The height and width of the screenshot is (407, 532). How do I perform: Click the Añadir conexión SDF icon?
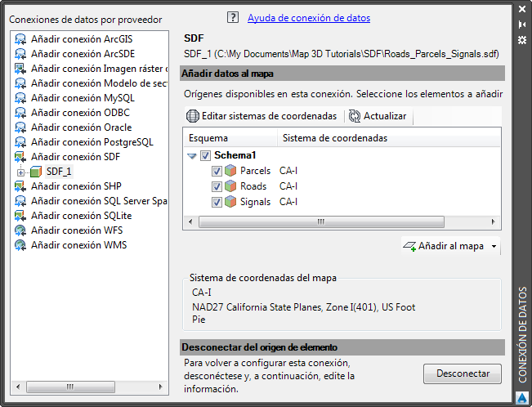(20, 157)
